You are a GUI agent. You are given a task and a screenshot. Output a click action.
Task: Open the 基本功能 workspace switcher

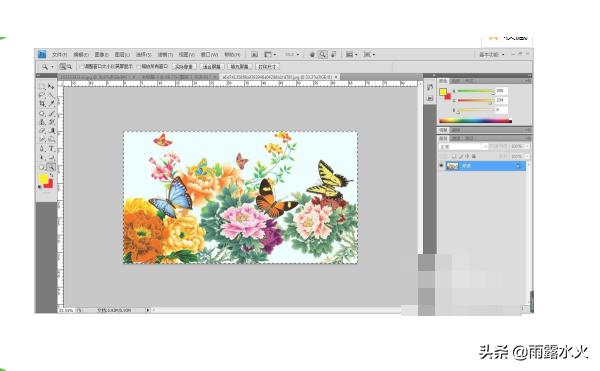492,55
